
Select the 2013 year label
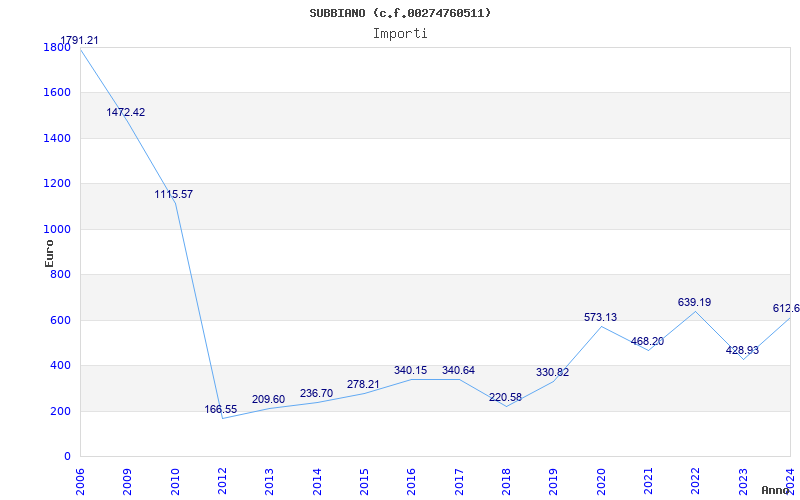270,482
